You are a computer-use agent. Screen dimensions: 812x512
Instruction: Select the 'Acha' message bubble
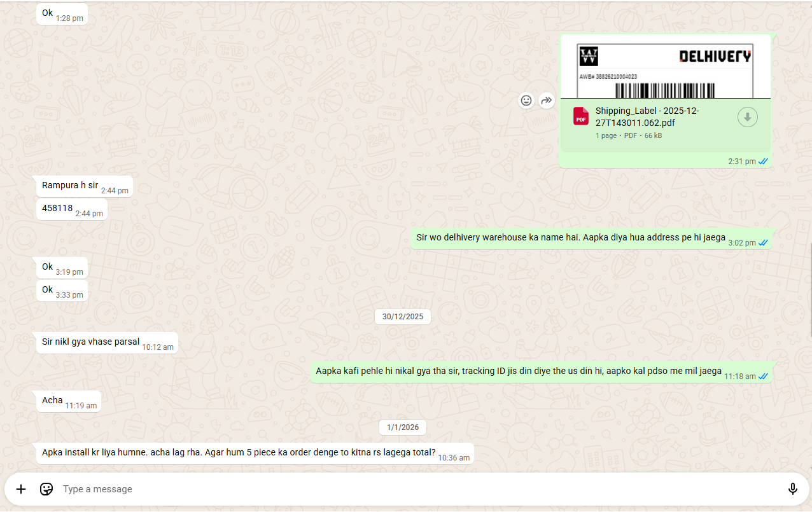coord(53,401)
